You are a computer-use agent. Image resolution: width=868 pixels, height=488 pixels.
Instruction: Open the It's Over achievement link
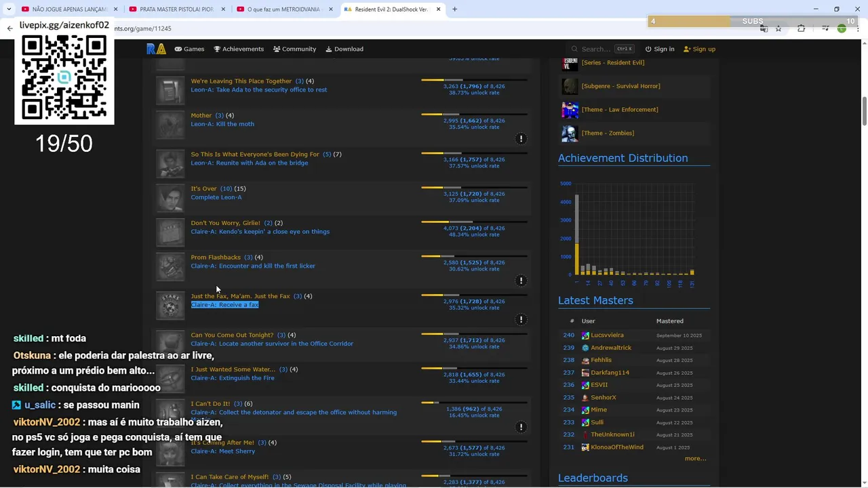pyautogui.click(x=203, y=188)
